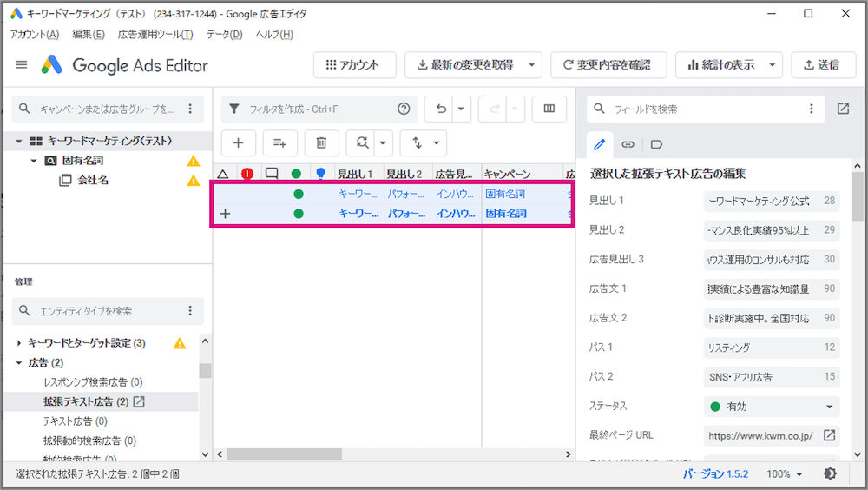Screen dimensions: 868x490
Task: Add a new expanded text ad
Action: click(x=238, y=143)
